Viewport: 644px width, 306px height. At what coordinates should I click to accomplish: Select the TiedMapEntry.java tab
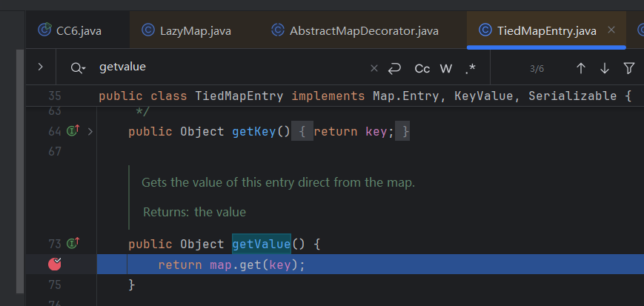tap(546, 31)
